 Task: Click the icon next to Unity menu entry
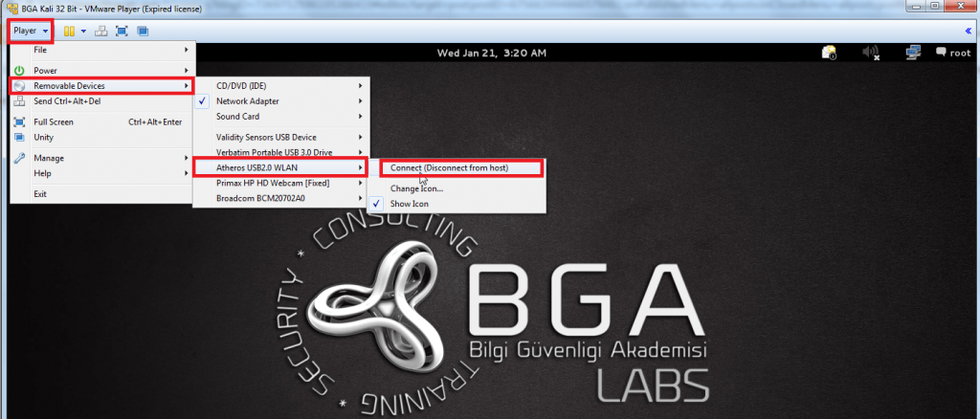click(x=19, y=138)
